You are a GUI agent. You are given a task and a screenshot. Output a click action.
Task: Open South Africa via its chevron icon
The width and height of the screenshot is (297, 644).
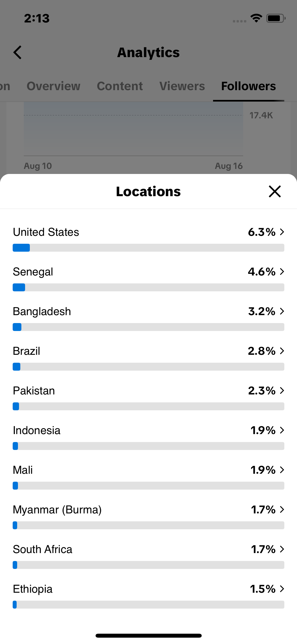(x=282, y=549)
